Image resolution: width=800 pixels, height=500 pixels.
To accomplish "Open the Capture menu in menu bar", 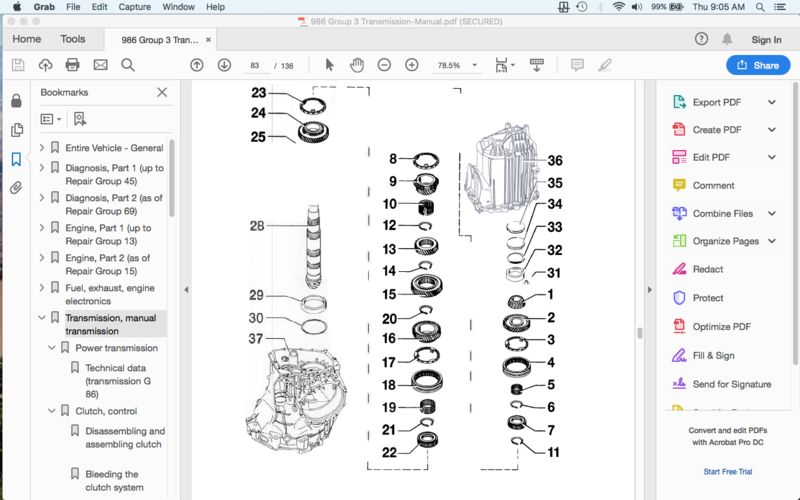I will pyautogui.click(x=134, y=7).
